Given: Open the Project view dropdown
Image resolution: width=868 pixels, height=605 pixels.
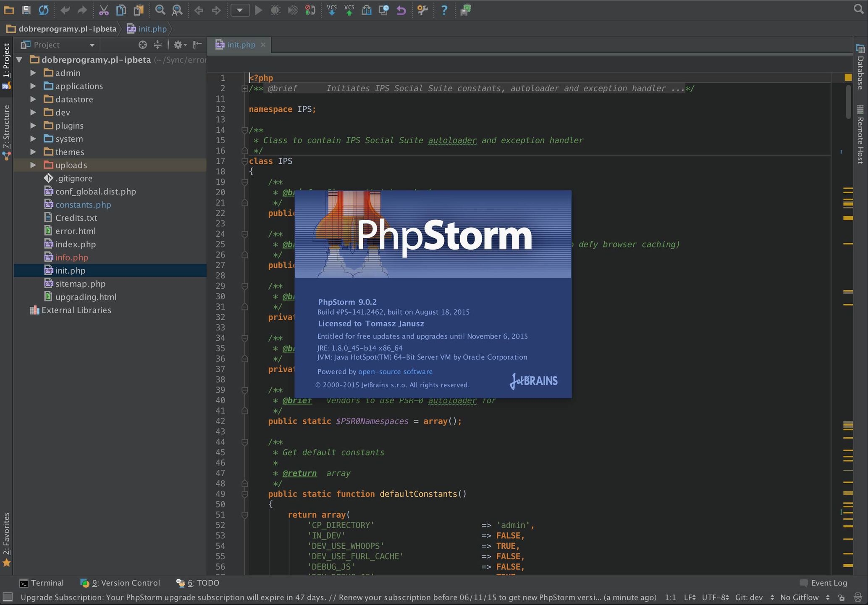Looking at the screenshot, I should [x=92, y=45].
